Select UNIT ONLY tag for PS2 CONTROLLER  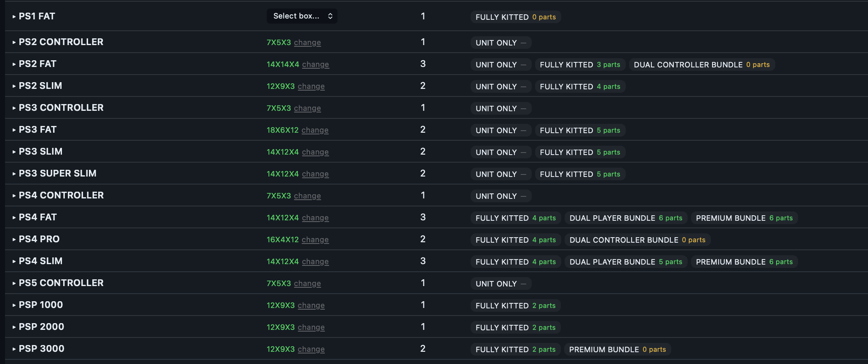coord(501,43)
